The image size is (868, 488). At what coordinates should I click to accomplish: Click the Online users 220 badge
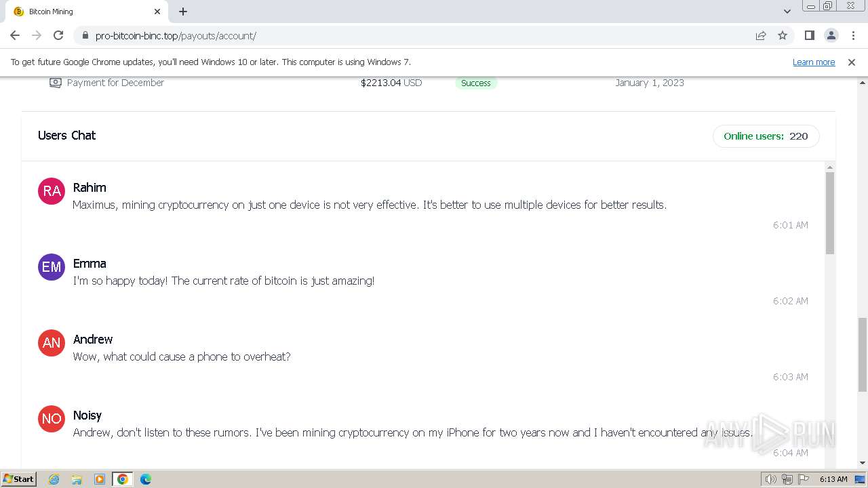click(x=766, y=136)
